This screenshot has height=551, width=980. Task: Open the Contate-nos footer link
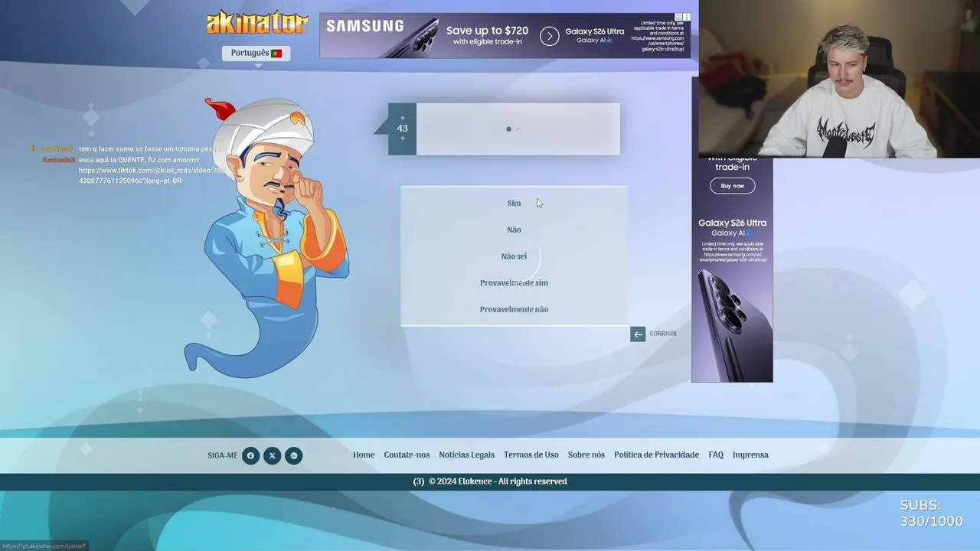click(x=407, y=455)
